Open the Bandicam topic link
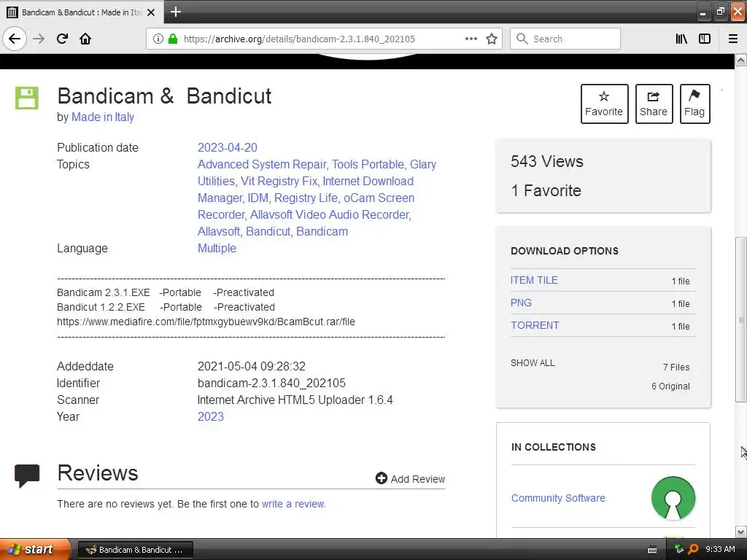This screenshot has width=747, height=560. (x=322, y=231)
